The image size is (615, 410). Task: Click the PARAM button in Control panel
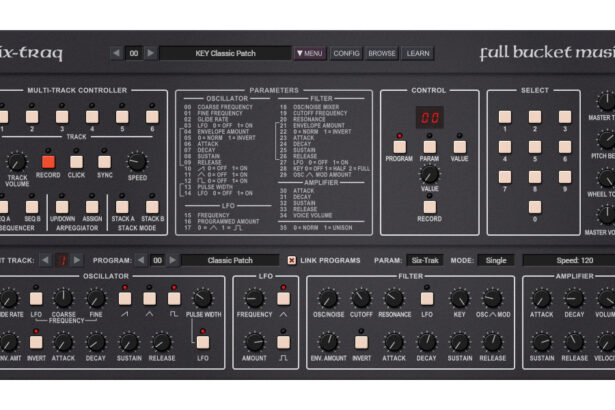(429, 147)
